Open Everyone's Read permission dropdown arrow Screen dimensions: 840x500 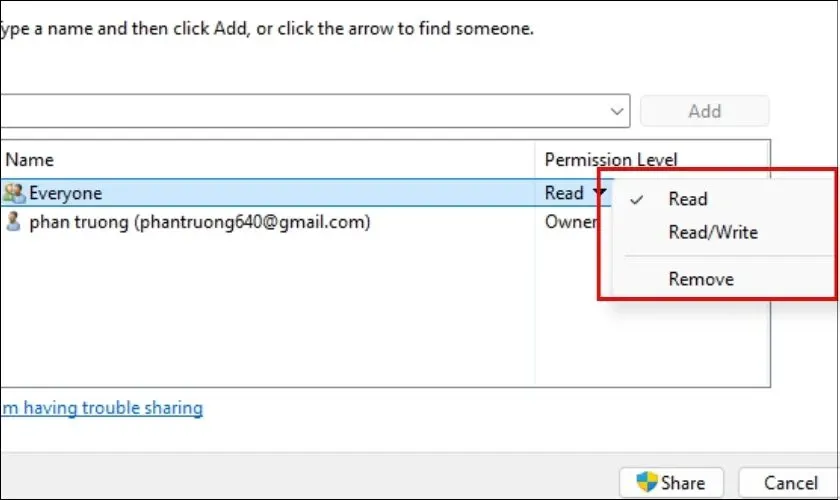click(x=599, y=193)
